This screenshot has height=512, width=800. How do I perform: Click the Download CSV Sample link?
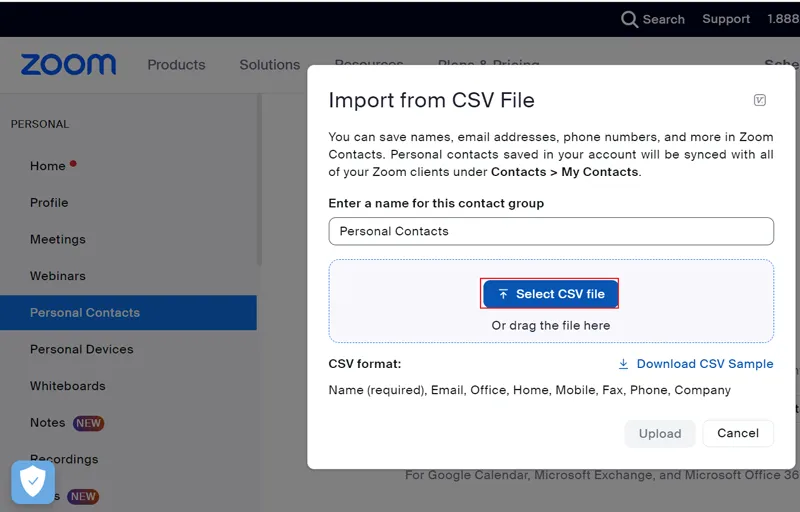(696, 364)
